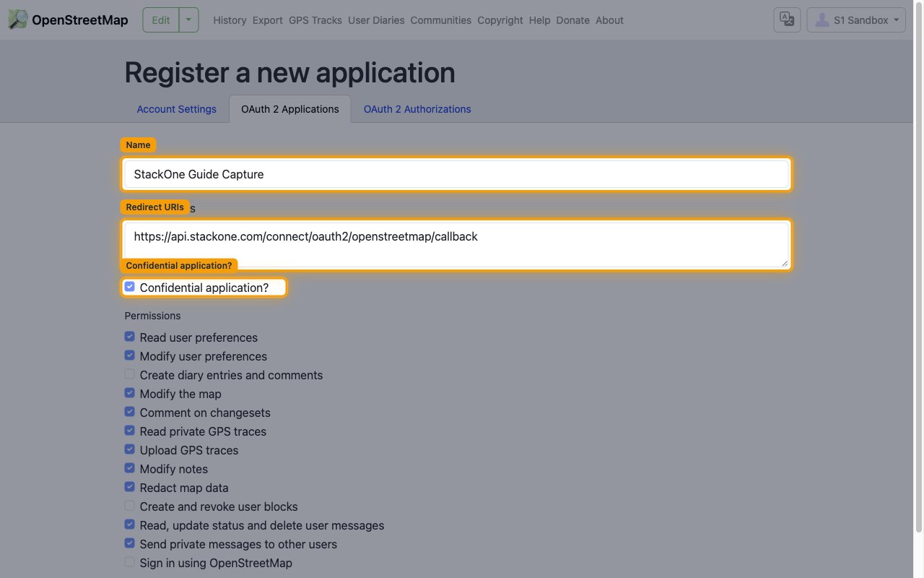Enable Create and revoke user blocks
924x578 pixels.
[x=129, y=506]
